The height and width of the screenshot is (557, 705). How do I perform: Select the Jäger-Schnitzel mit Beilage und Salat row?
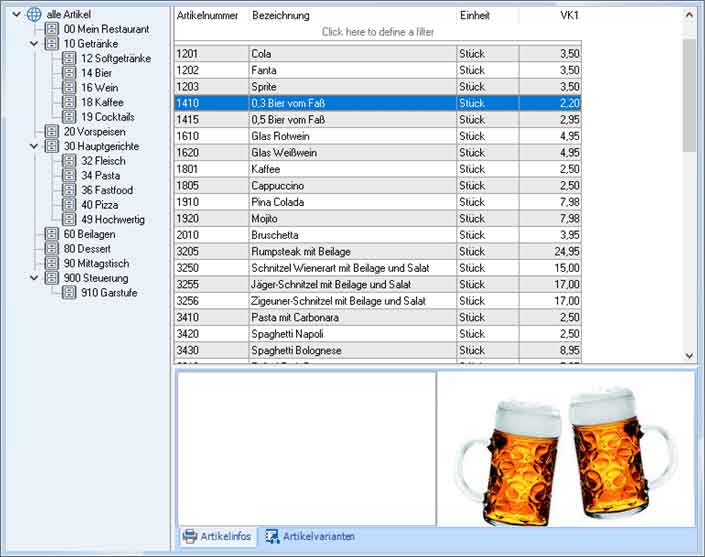pyautogui.click(x=378, y=285)
